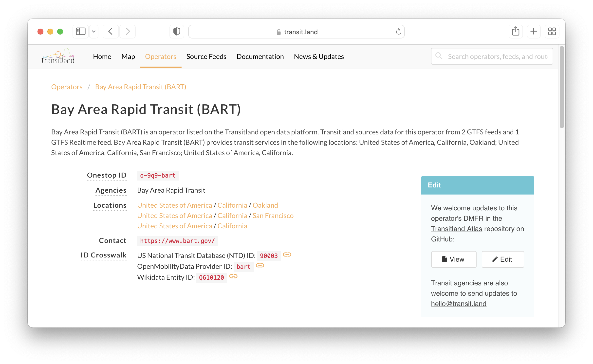Click the reload icon in the address bar
593x364 pixels.
click(399, 32)
